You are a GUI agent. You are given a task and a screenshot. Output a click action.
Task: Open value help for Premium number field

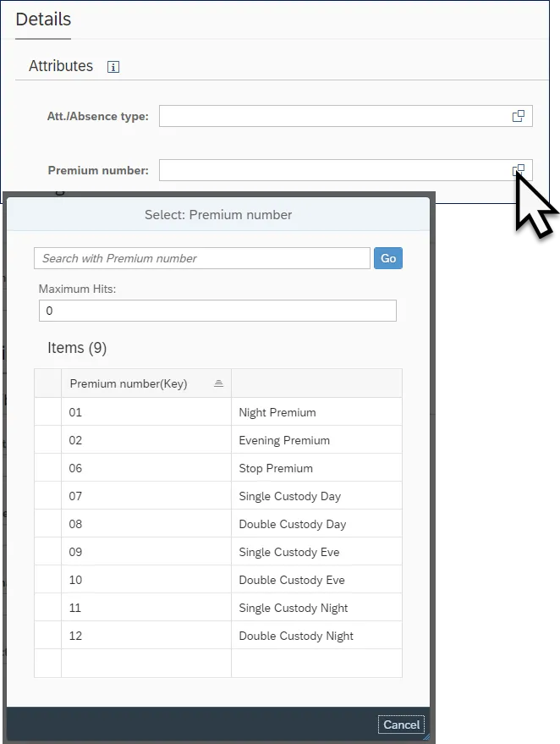click(x=519, y=170)
